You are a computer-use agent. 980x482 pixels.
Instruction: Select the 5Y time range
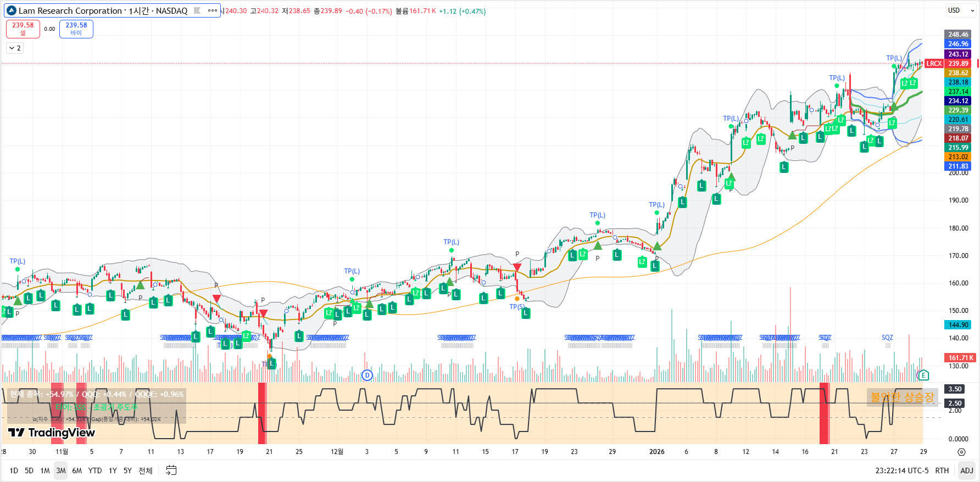click(127, 470)
